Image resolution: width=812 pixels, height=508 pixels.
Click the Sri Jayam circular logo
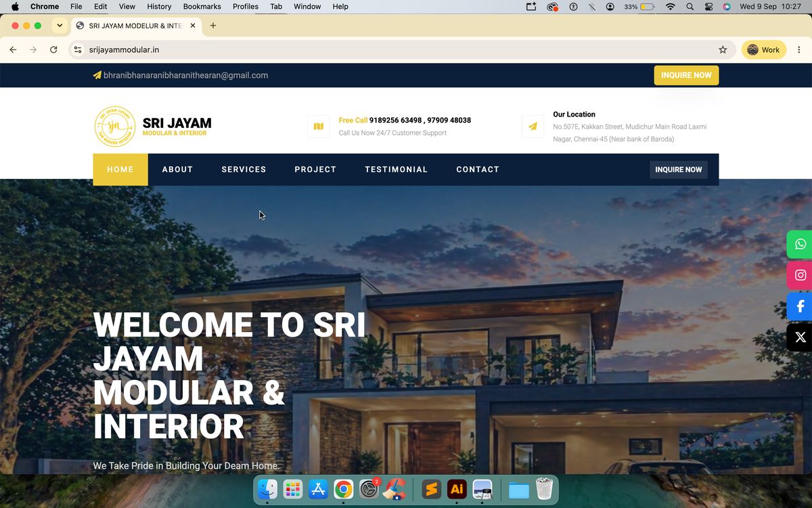tap(115, 127)
